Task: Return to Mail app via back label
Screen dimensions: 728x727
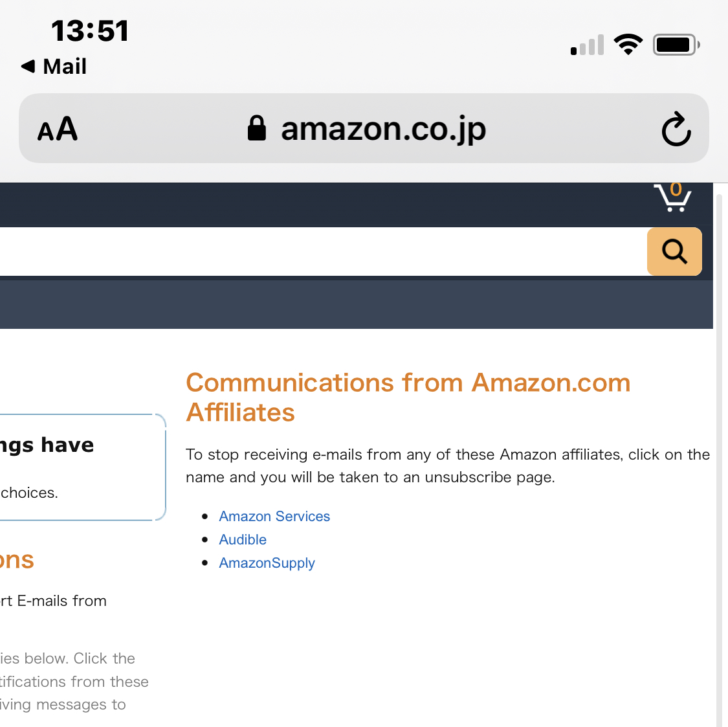Action: point(64,66)
